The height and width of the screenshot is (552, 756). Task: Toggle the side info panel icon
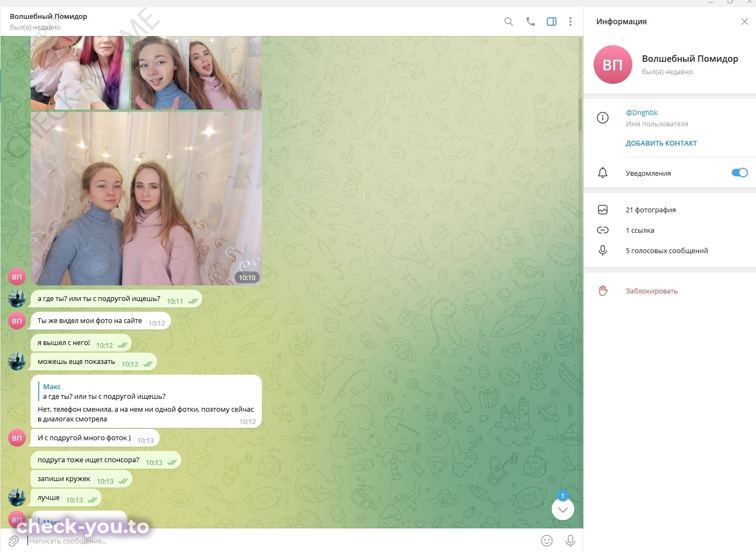tap(552, 21)
